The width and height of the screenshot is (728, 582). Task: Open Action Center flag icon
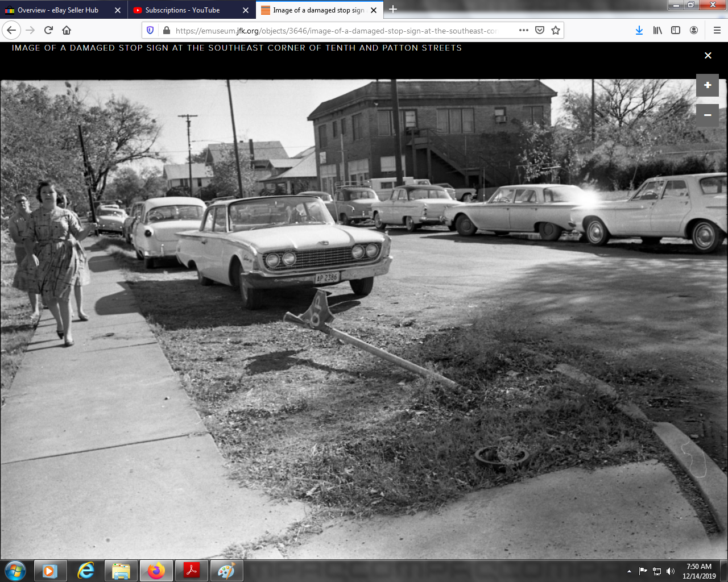[x=643, y=571]
